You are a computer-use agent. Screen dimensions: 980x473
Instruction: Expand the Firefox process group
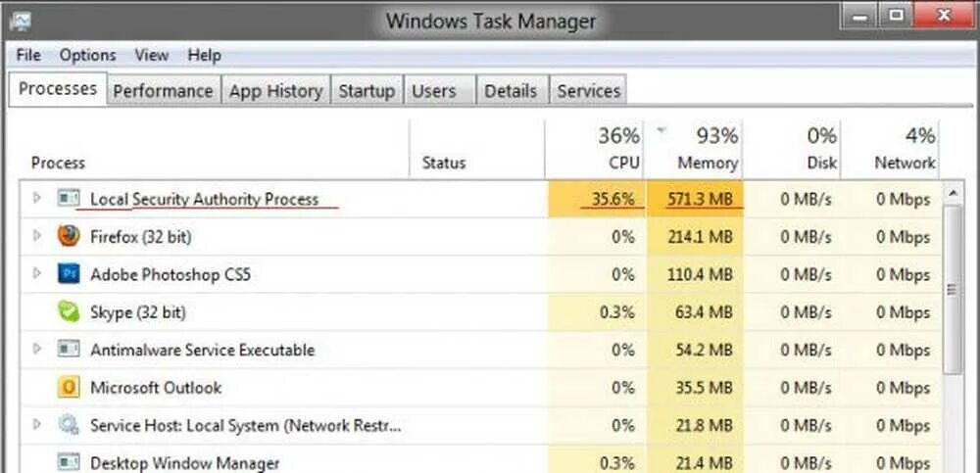pyautogui.click(x=37, y=236)
